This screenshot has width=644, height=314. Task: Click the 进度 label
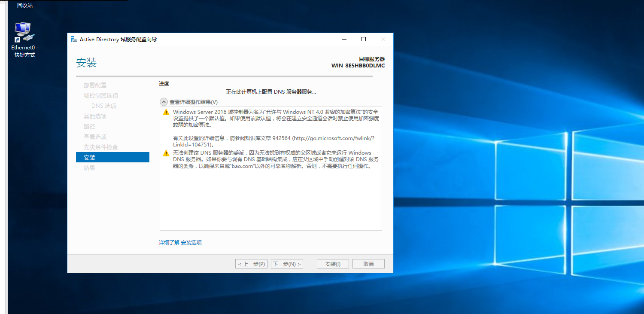point(164,84)
